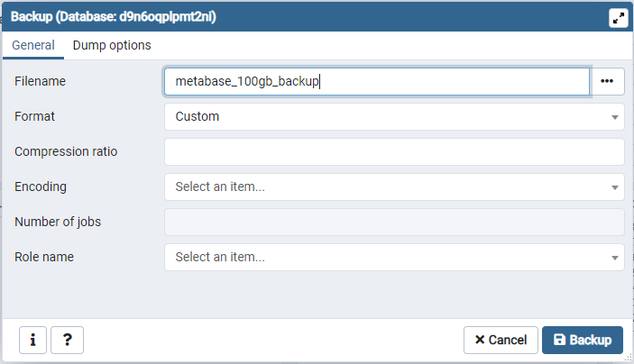Viewport: 634px width, 364px height.
Task: Start the database Backup
Action: tap(583, 341)
